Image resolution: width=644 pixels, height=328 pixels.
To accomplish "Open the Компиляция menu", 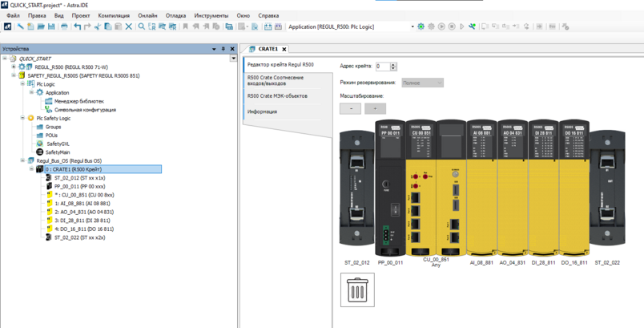I will (113, 15).
